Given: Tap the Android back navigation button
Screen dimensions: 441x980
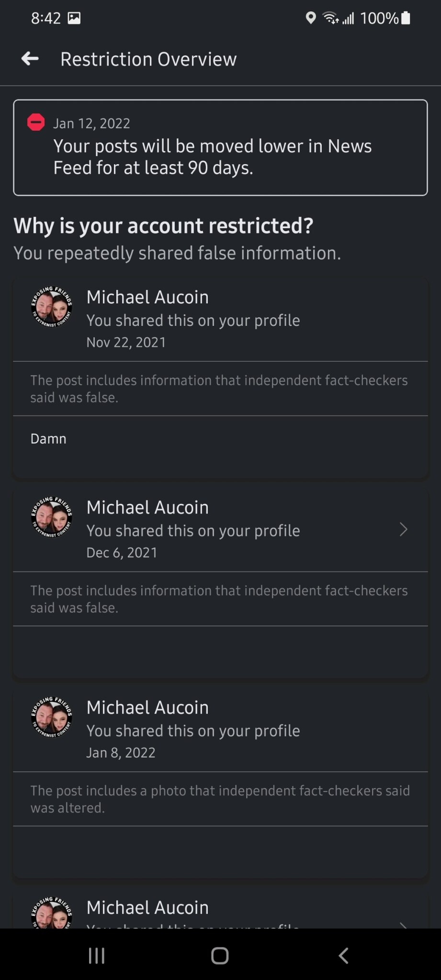Looking at the screenshot, I should (x=343, y=956).
